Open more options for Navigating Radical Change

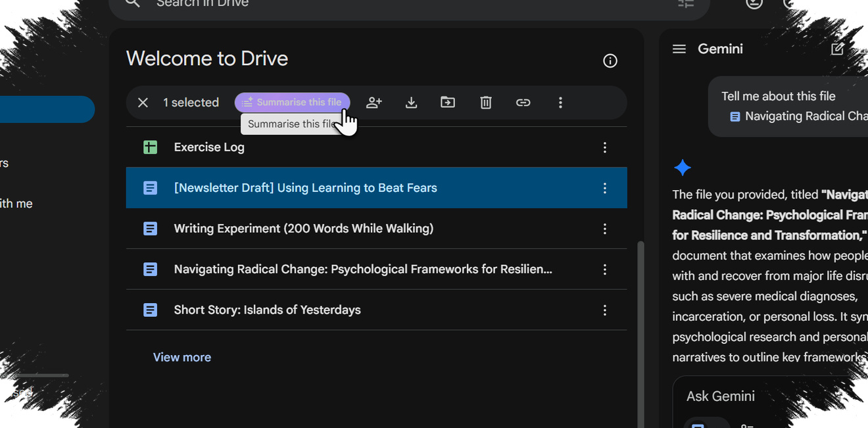605,270
